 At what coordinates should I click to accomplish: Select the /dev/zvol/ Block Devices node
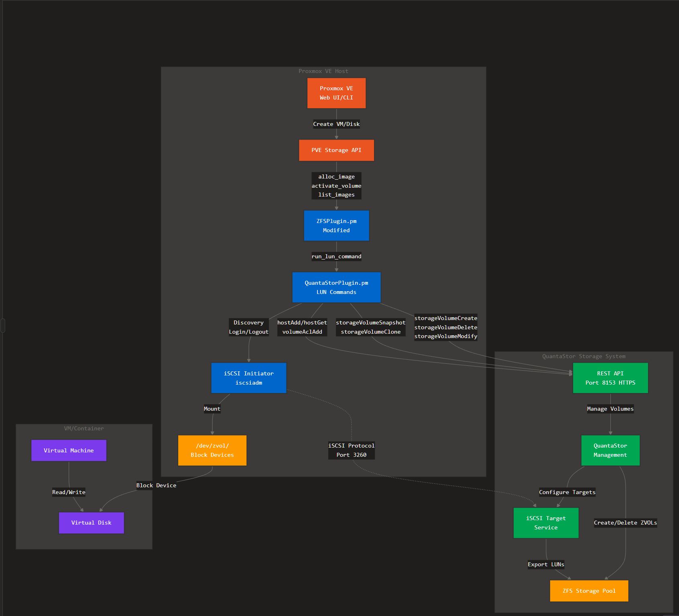click(212, 450)
